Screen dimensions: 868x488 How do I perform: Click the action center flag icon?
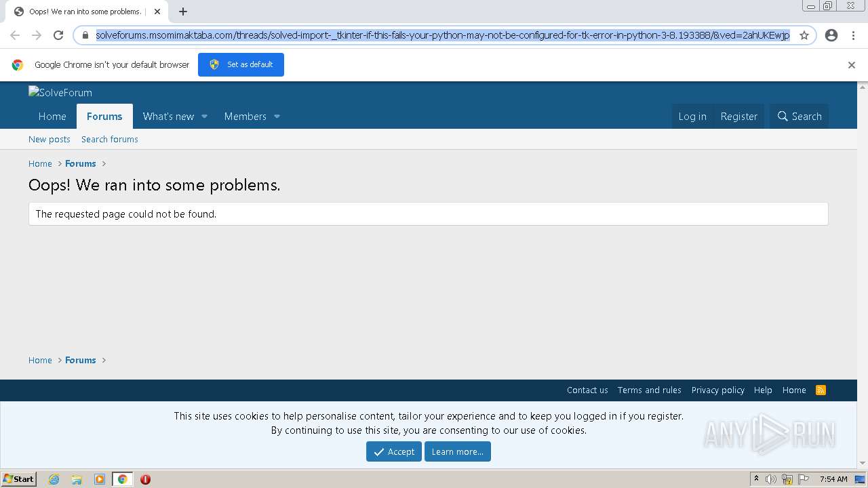804,479
